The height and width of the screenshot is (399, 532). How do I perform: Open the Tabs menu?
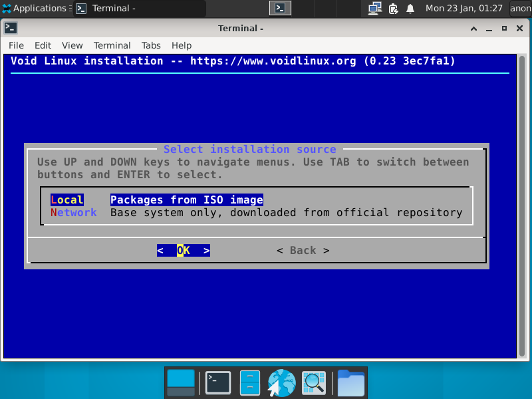tap(151, 45)
